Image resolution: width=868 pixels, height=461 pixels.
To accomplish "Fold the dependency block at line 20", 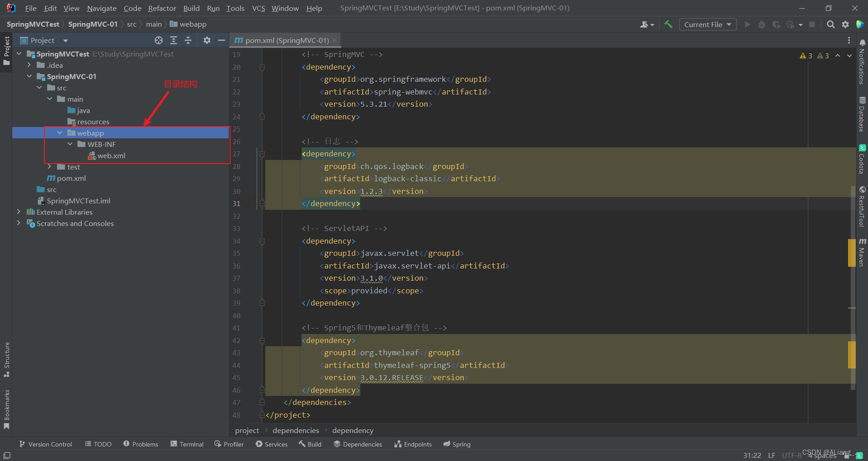I will [262, 67].
